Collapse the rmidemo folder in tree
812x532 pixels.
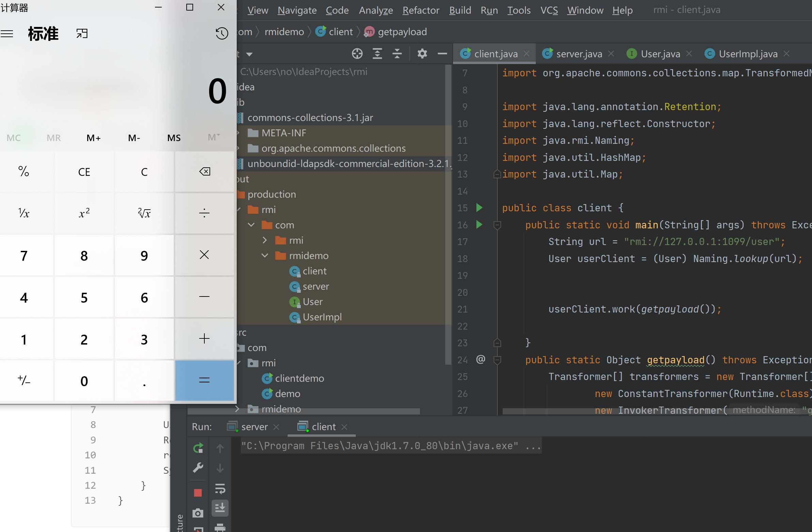[x=265, y=256]
